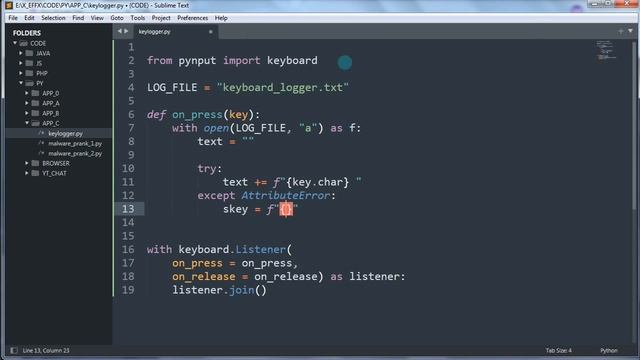Image resolution: width=640 pixels, height=360 pixels.
Task: Open the View menu
Action: point(97,18)
